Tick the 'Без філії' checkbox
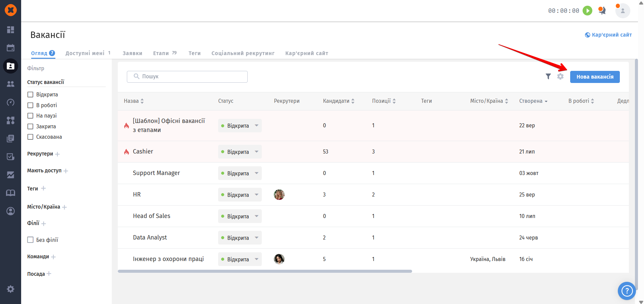The image size is (644, 304). (x=31, y=240)
